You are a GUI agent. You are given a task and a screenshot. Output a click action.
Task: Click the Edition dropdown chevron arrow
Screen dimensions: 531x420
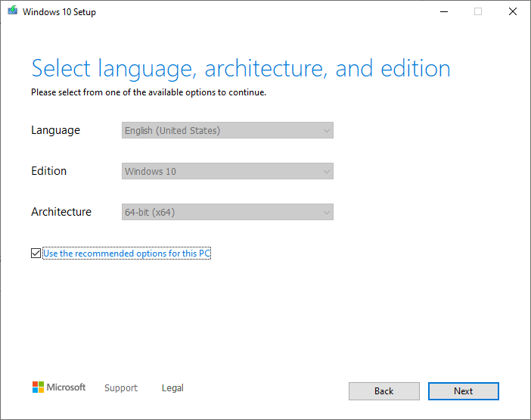[x=327, y=172]
